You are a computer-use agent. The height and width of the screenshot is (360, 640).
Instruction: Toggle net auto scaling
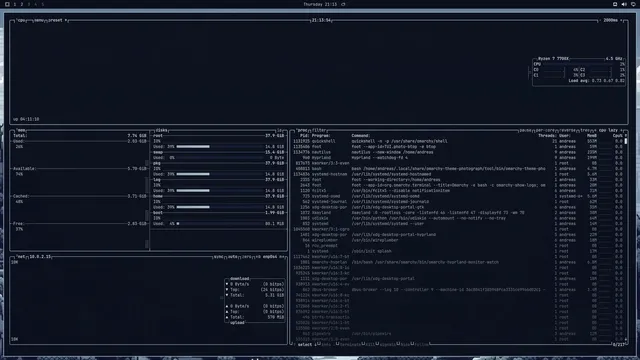[233, 257]
